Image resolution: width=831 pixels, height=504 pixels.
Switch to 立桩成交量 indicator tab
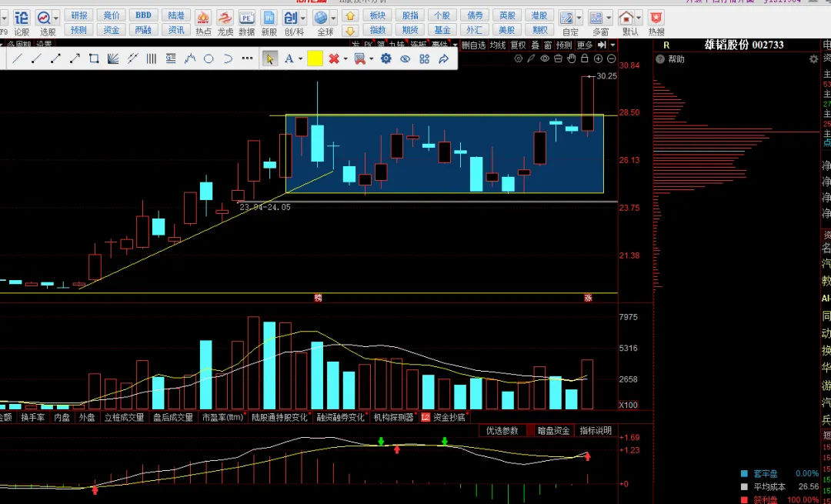124,418
